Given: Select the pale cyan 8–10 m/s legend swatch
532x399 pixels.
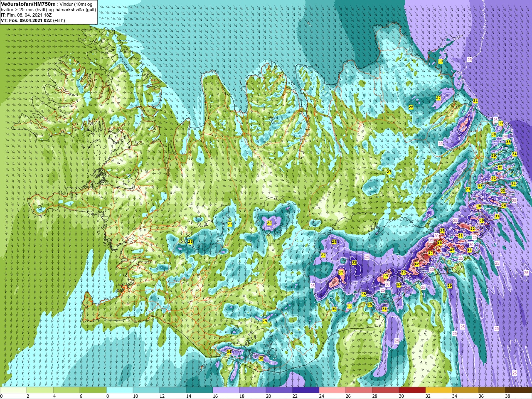Looking at the screenshot, I should point(120,390).
